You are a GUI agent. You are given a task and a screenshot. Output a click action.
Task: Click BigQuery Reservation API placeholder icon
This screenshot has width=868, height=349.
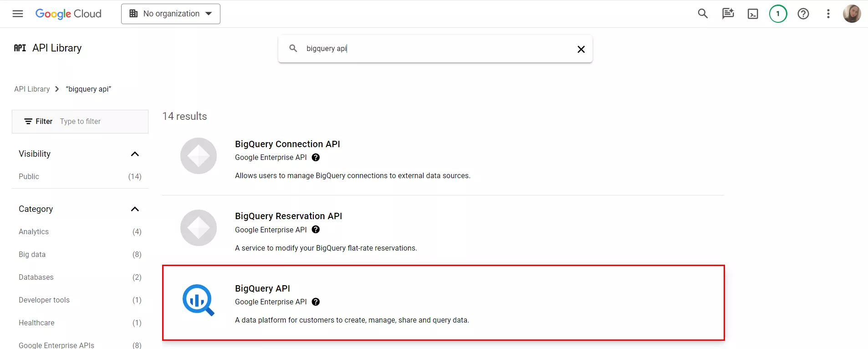pyautogui.click(x=199, y=228)
